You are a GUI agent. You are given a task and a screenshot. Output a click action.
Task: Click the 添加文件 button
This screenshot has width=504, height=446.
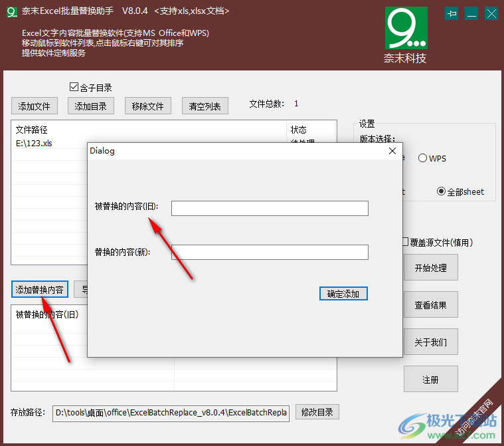tap(35, 106)
